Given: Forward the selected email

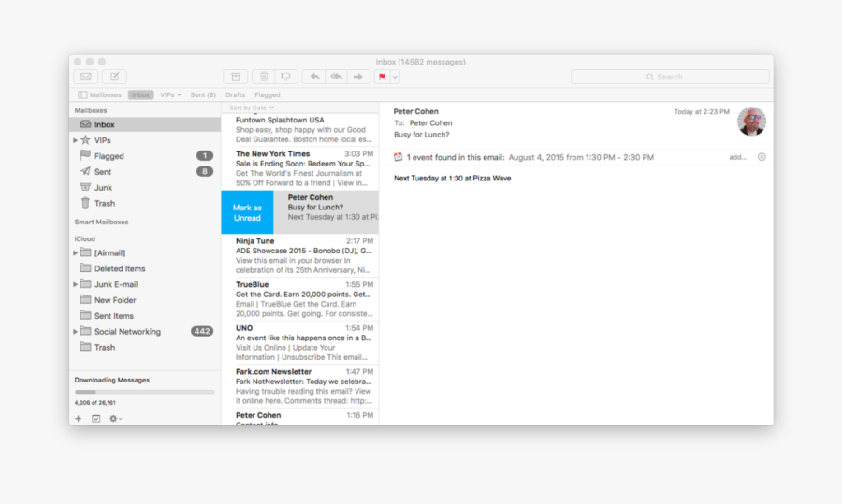Looking at the screenshot, I should pyautogui.click(x=358, y=77).
